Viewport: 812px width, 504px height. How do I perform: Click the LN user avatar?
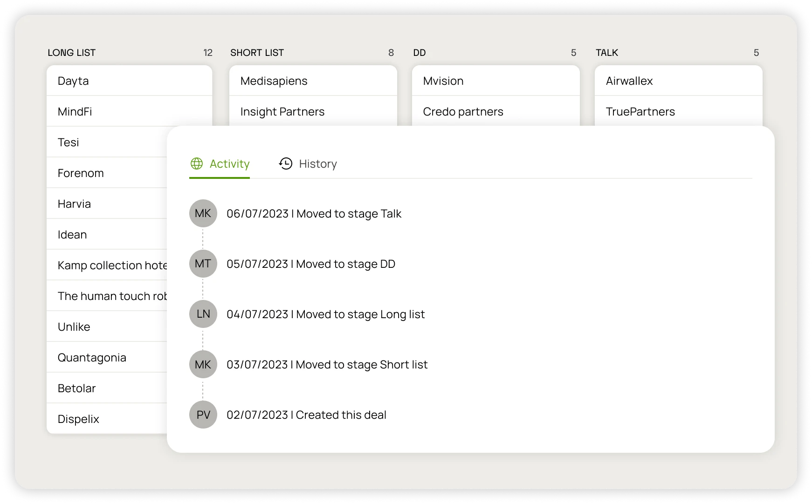click(203, 314)
